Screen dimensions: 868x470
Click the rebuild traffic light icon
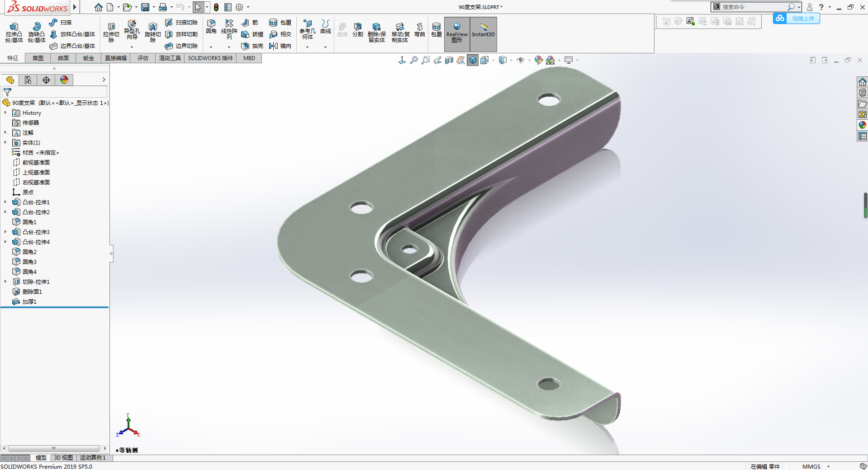(216, 7)
